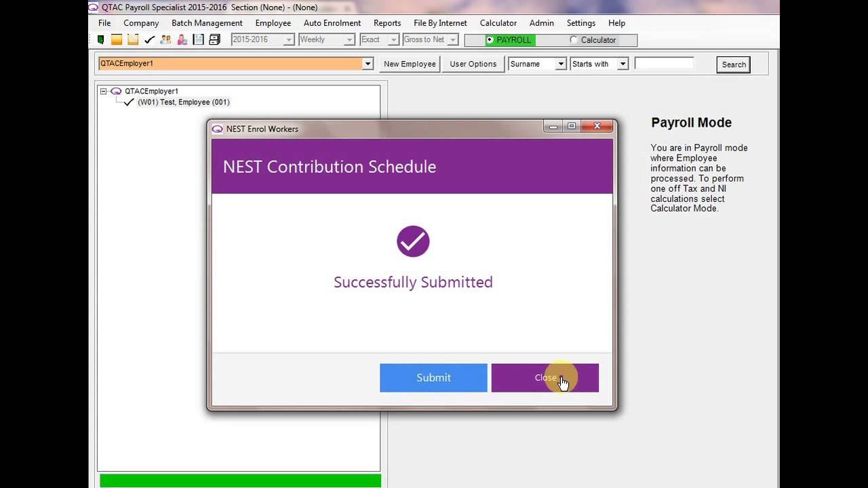Click the green door exit icon
Viewport: 868px width, 488px height.
pos(101,40)
